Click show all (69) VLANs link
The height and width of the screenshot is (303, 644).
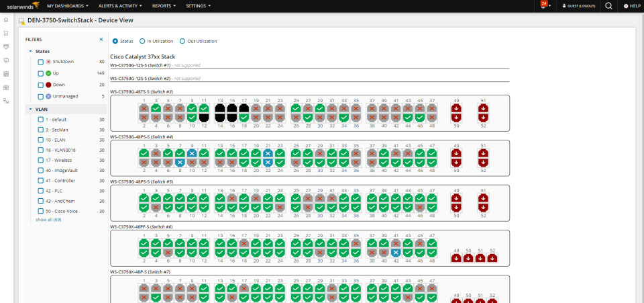coord(48,220)
